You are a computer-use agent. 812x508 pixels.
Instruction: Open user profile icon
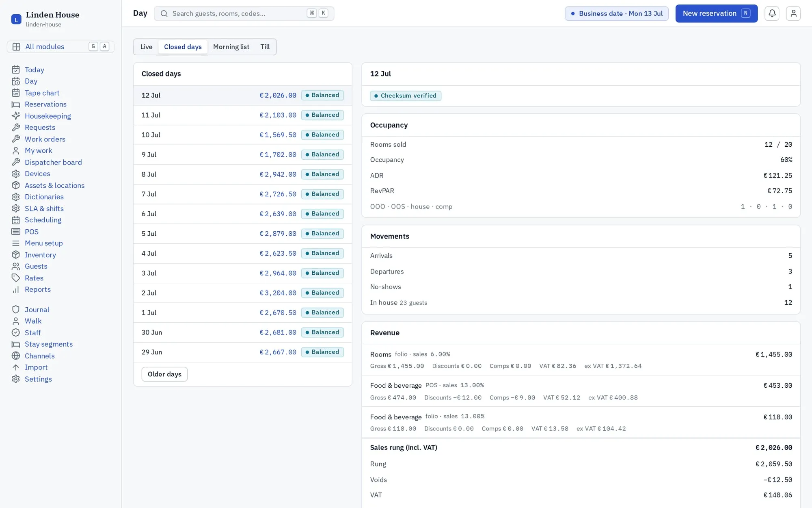[793, 13]
